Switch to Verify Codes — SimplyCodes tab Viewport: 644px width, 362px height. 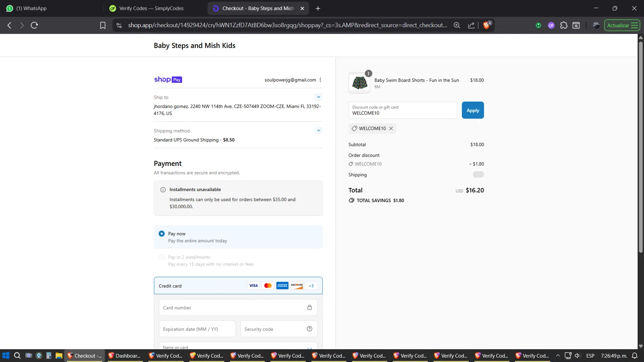pos(155,8)
